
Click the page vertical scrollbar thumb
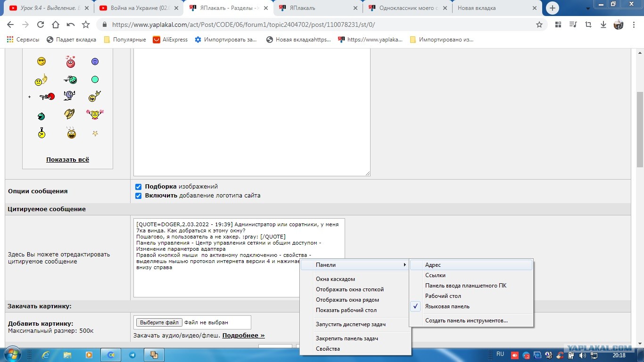click(640, 130)
